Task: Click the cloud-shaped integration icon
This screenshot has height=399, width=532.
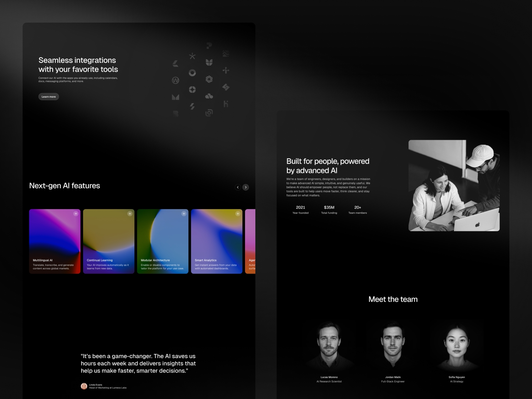Action: [x=209, y=96]
